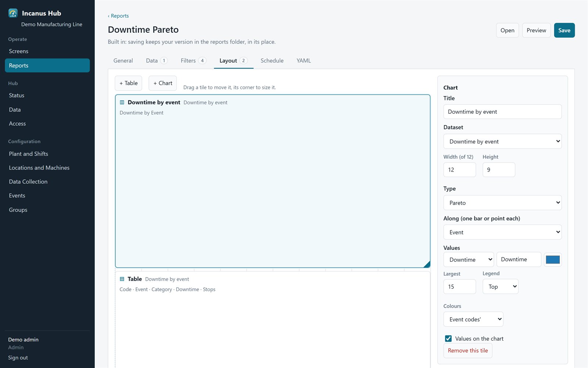Open the Dataset dropdown
This screenshot has height=368, width=588.
coord(502,141)
